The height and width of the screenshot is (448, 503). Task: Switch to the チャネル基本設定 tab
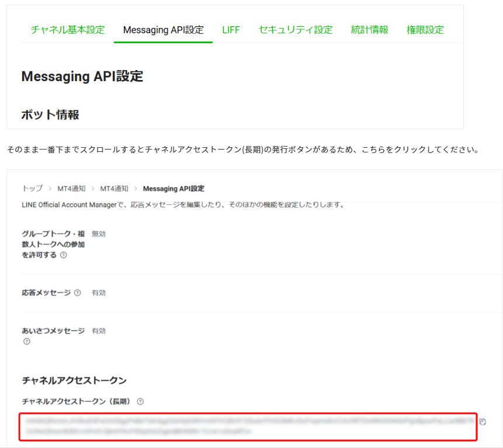(67, 30)
